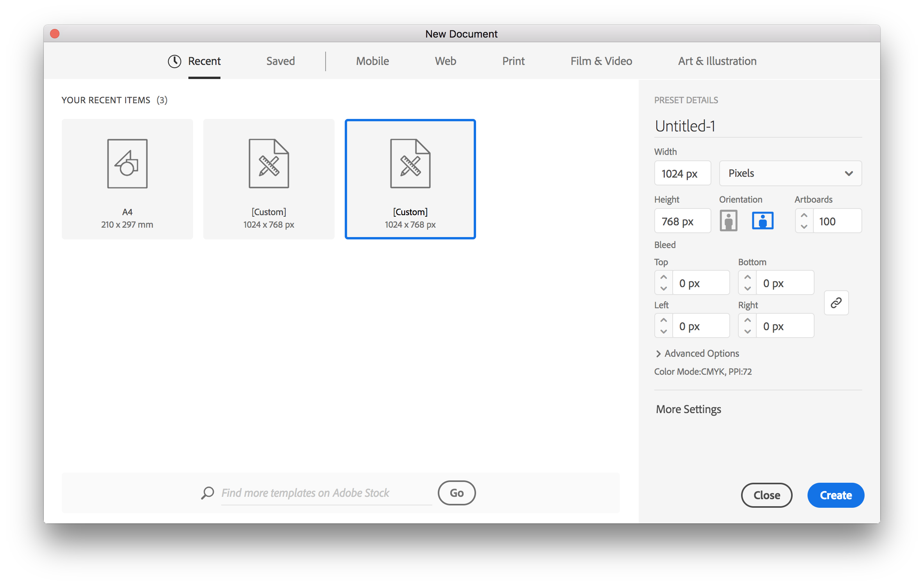Click the link bleed values chain icon
This screenshot has width=924, height=586.
click(x=836, y=303)
